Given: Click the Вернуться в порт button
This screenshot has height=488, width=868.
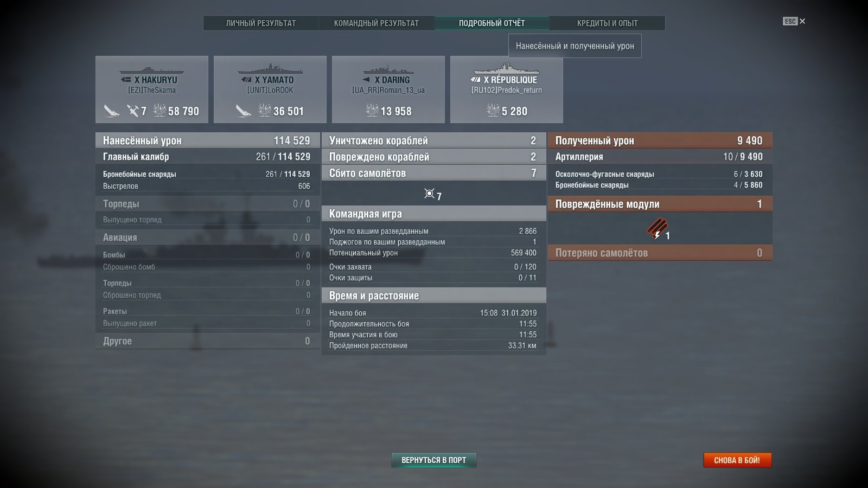Looking at the screenshot, I should tap(434, 460).
